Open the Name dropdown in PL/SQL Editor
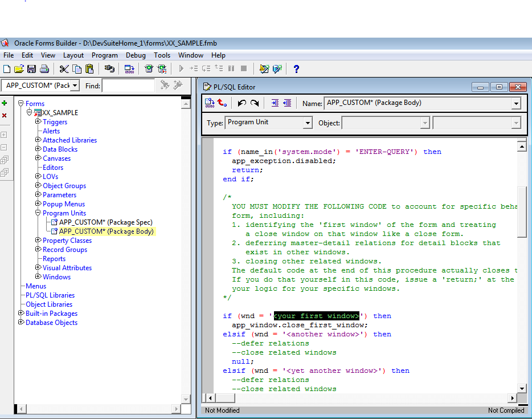This screenshot has width=532, height=419. (x=515, y=104)
